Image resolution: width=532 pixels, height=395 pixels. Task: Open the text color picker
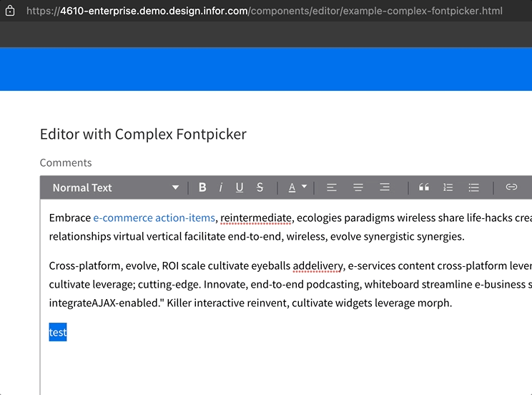(x=297, y=187)
